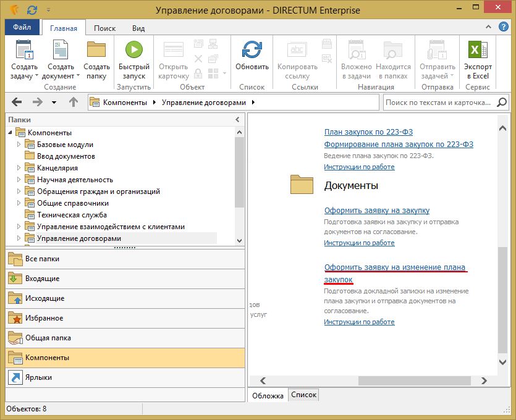This screenshot has width=516, height=420.
Task: Click the back navigation arrow
Action: [17, 102]
